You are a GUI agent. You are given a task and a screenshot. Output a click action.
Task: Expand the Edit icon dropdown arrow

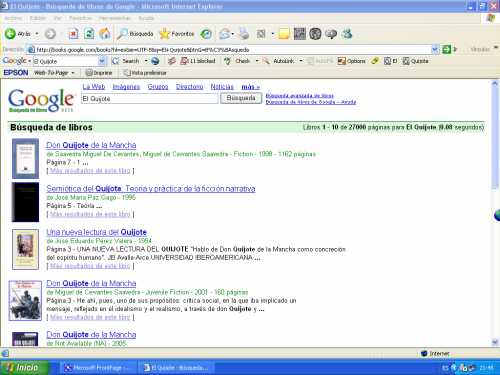272,34
